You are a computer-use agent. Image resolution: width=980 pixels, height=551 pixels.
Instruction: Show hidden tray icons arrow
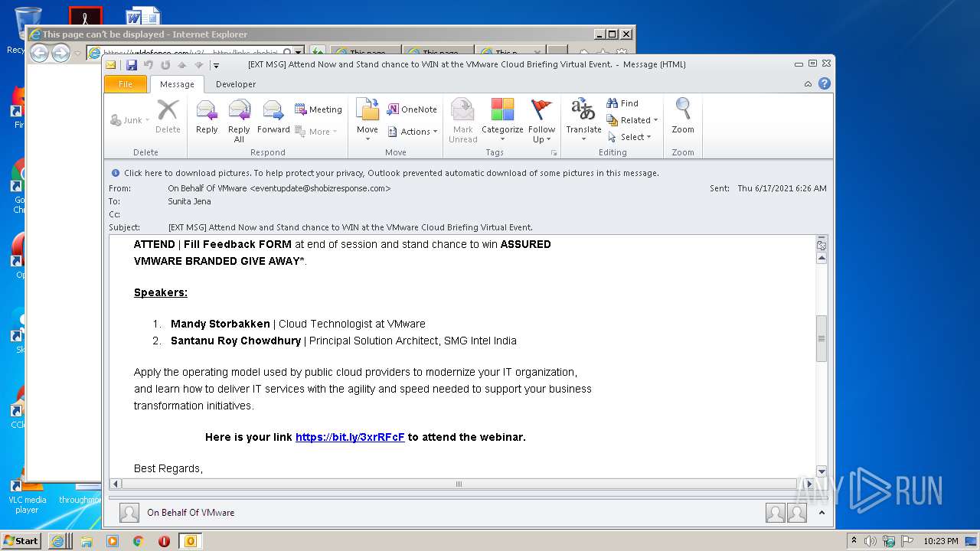854,541
